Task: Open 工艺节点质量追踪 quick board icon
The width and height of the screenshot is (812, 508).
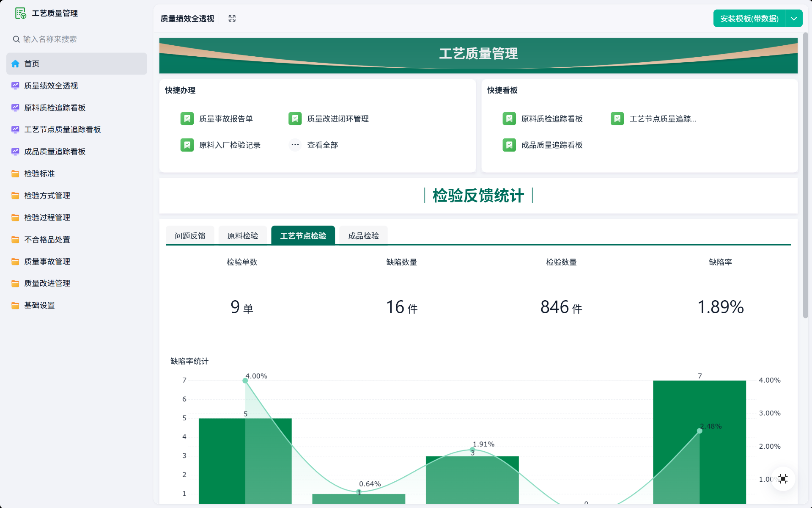Action: click(x=617, y=119)
